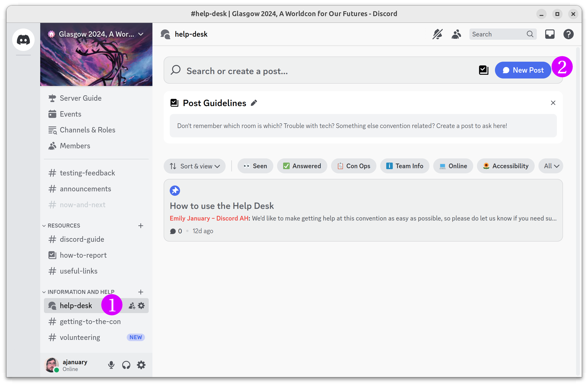This screenshot has height=385, width=588.
Task: Click the notifications mute bell icon
Action: click(438, 34)
